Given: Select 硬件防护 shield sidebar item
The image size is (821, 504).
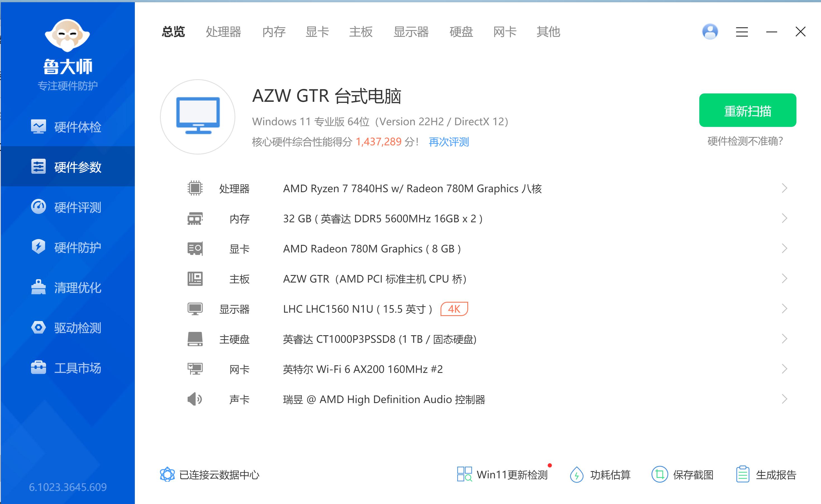Looking at the screenshot, I should pyautogui.click(x=67, y=247).
